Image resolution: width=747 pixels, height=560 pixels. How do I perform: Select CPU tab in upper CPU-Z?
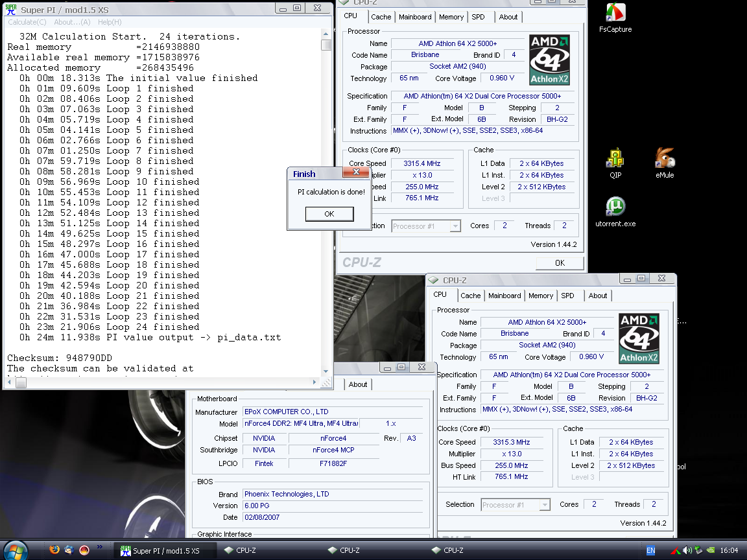[x=351, y=16]
